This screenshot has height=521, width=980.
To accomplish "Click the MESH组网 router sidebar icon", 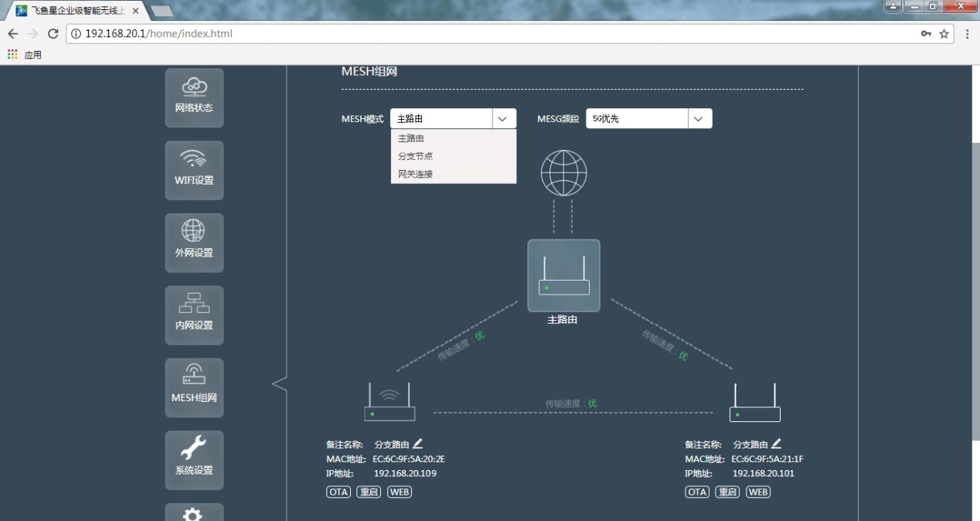I will (x=194, y=386).
